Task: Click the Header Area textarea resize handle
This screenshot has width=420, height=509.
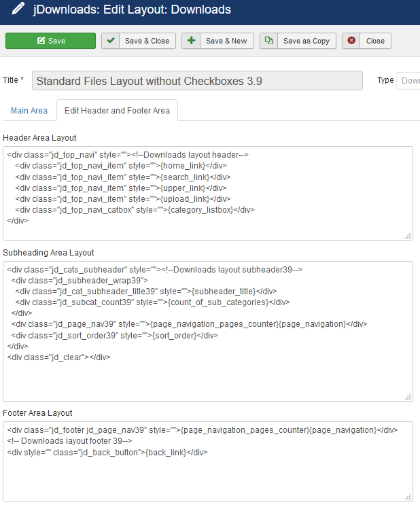Action: [x=408, y=236]
